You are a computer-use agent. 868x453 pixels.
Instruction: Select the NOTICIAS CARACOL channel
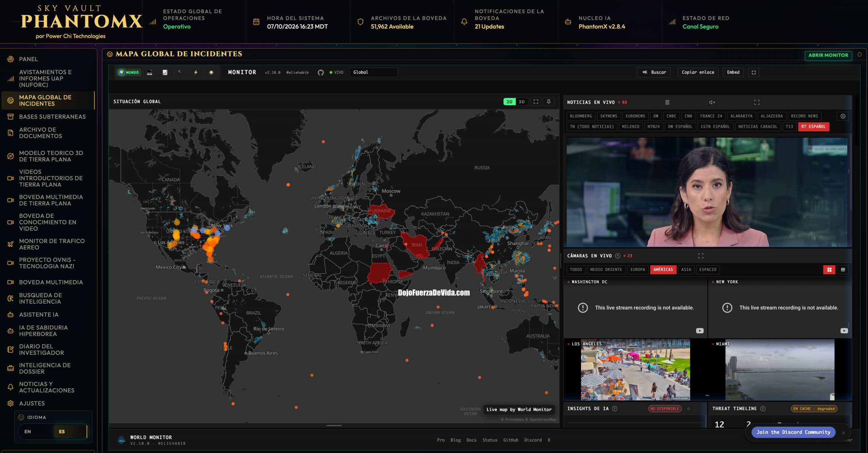(757, 127)
